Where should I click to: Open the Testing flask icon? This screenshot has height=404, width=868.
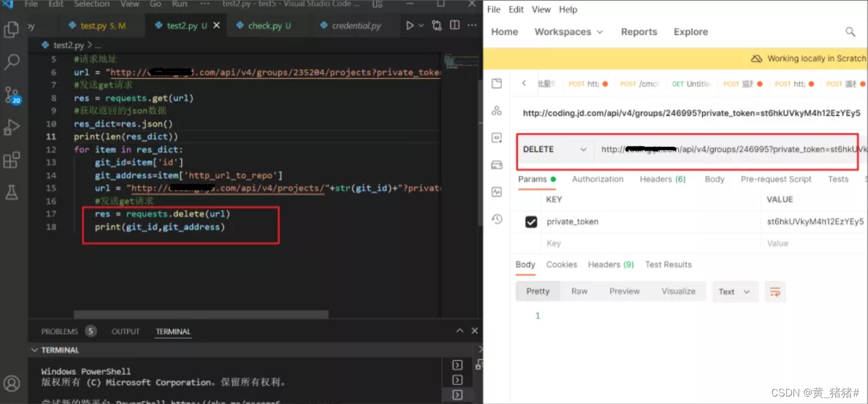pos(11,192)
